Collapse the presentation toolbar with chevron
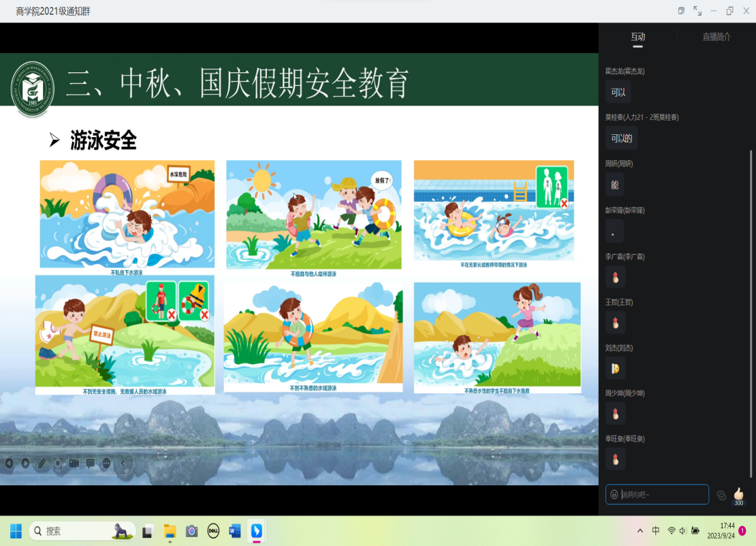The width and height of the screenshot is (756, 546). click(123, 464)
